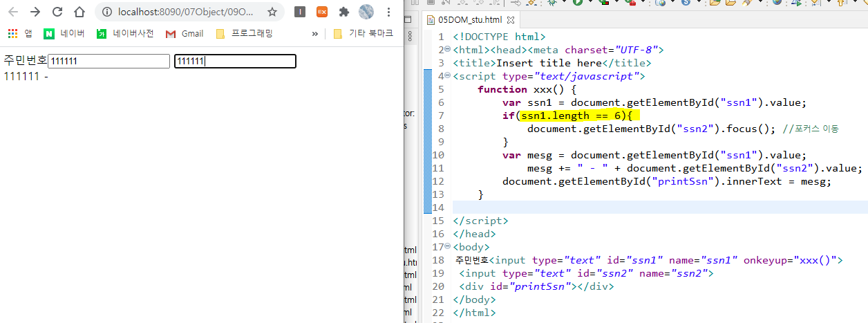The image size is (868, 323).
Task: Open the orange EX extension icon
Action: [x=321, y=12]
